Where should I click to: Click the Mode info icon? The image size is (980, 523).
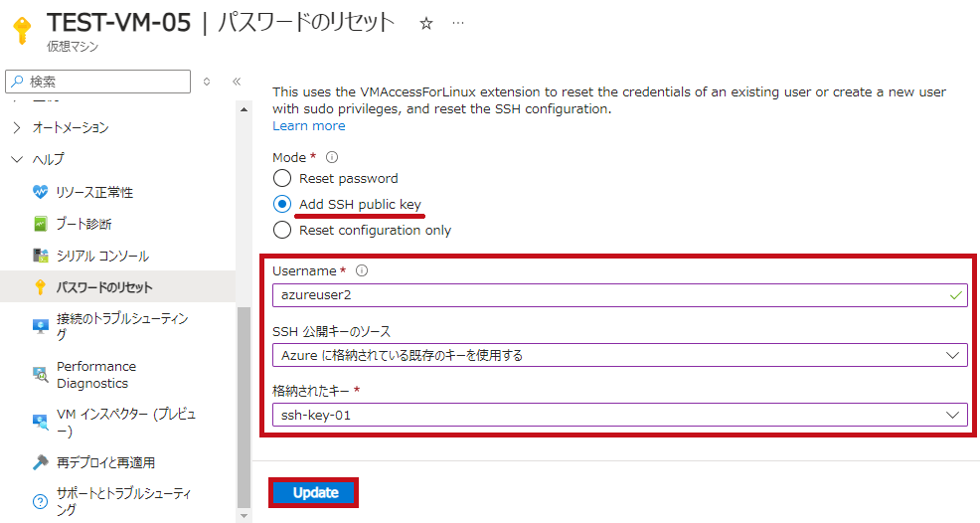[332, 157]
